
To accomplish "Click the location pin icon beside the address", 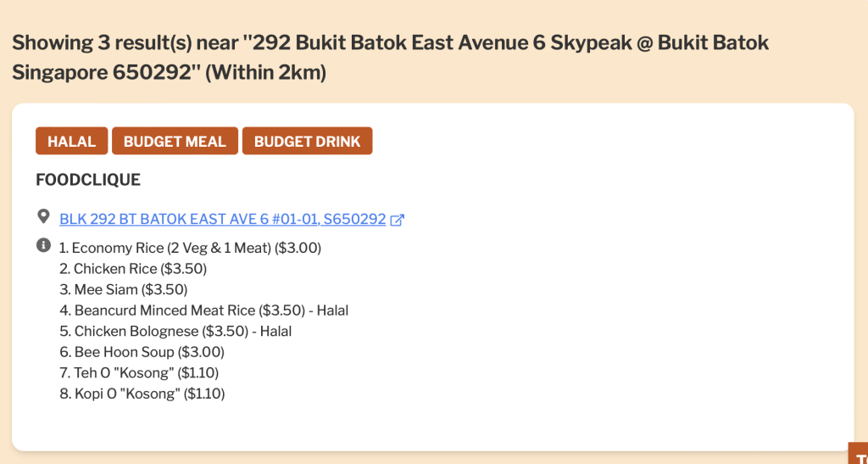I will click(x=43, y=217).
